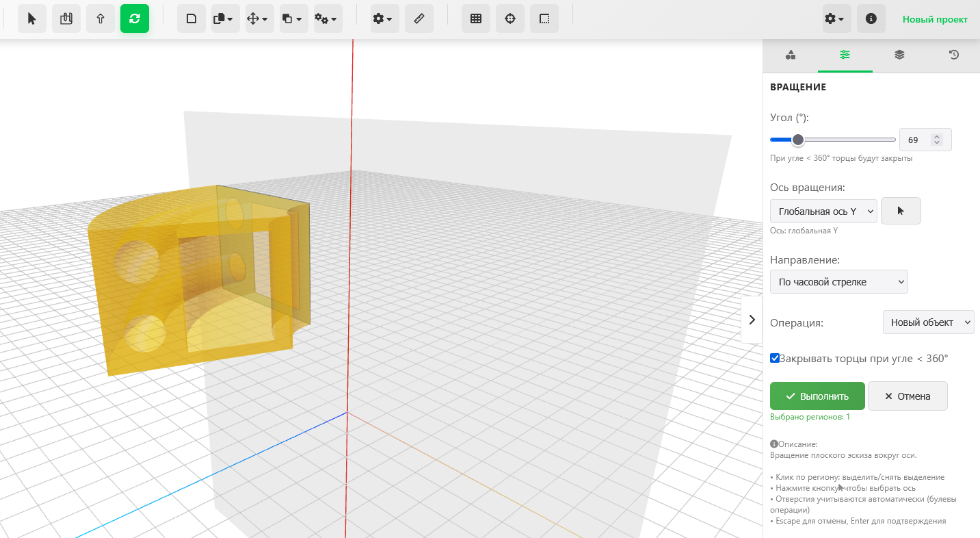
Task: Open the "Глобальная ось Y" axis dropdown
Action: coord(823,212)
